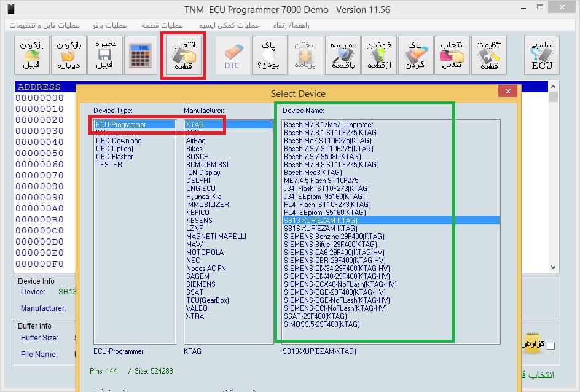Viewport: 580px width, 392px height.
Task: Select MAGNETI MARELLI manufacturer entry
Action: coord(216,237)
